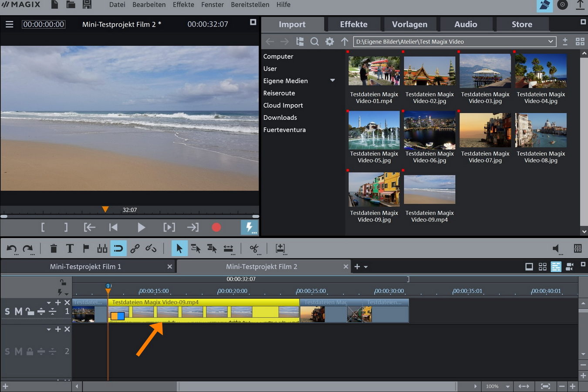Screen dimensions: 588x392
Task: Open the Datei menu
Action: 117,5
